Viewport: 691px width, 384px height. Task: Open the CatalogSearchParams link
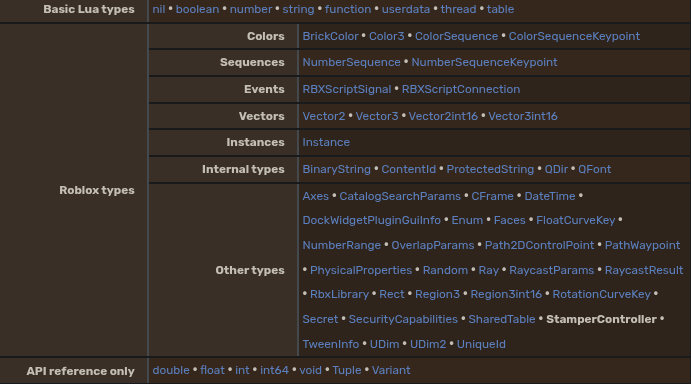[x=400, y=196]
